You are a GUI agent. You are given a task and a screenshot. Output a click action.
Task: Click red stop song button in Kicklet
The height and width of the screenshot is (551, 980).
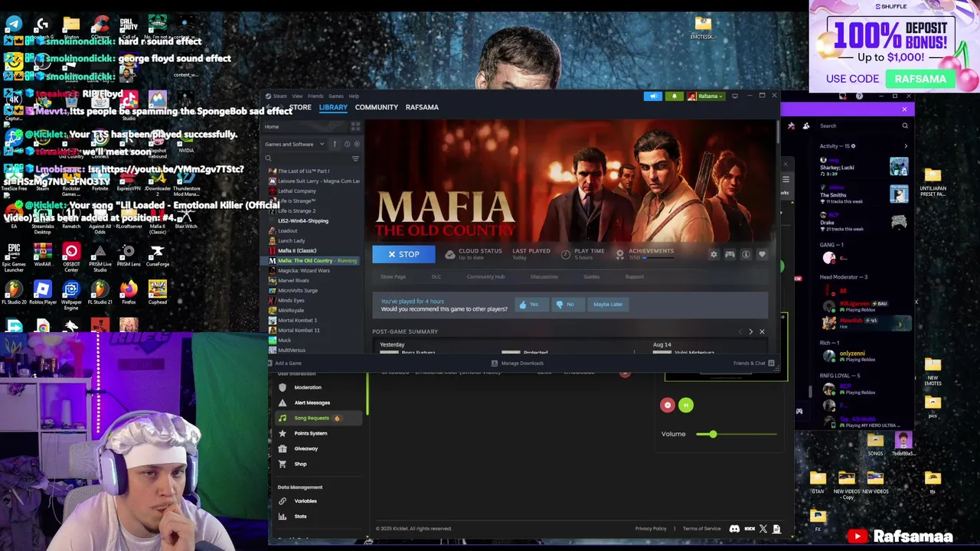(668, 406)
